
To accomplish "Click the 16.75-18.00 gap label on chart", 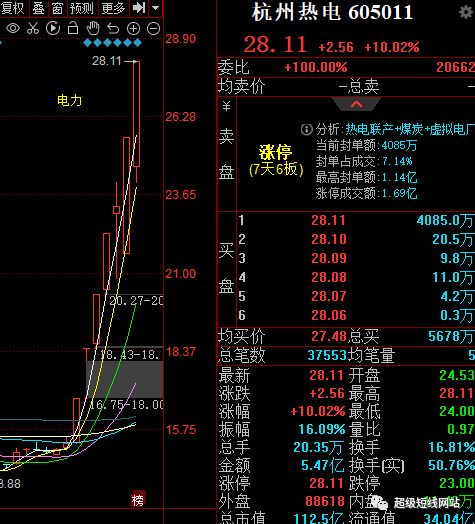I will point(127,405).
